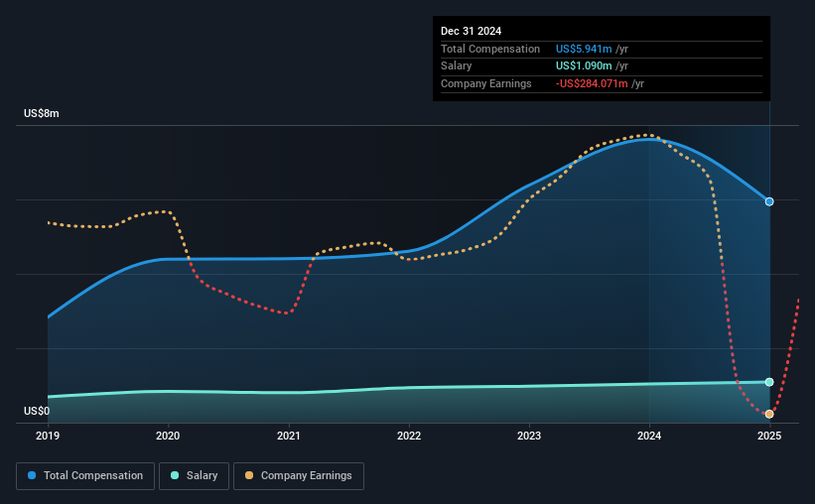Click the US$5.941m total compensation value
This screenshot has width=815, height=504.
584,49
